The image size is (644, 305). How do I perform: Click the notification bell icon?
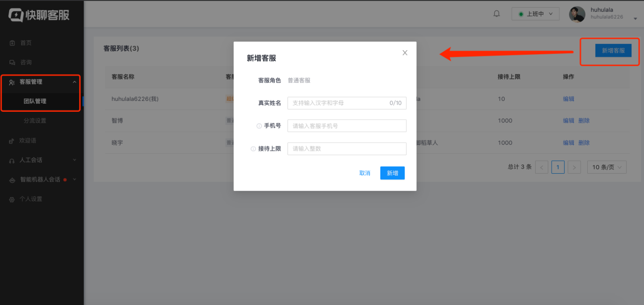[496, 13]
